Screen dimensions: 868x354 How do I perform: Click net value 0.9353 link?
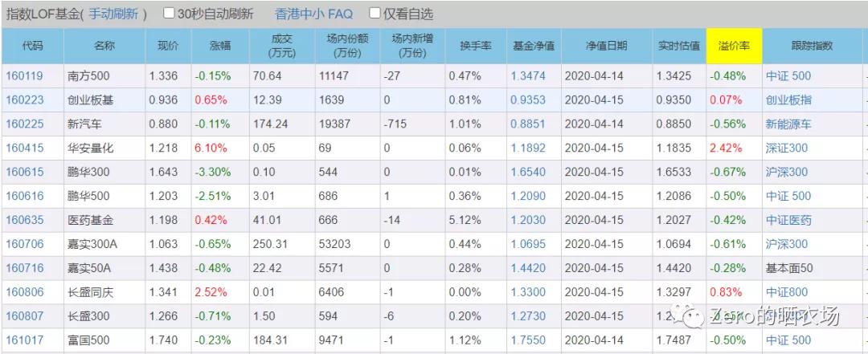tap(528, 100)
